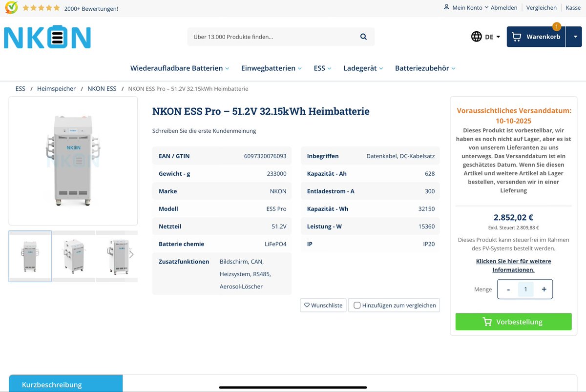
Task: Open the Ladegerät menu
Action: point(363,68)
